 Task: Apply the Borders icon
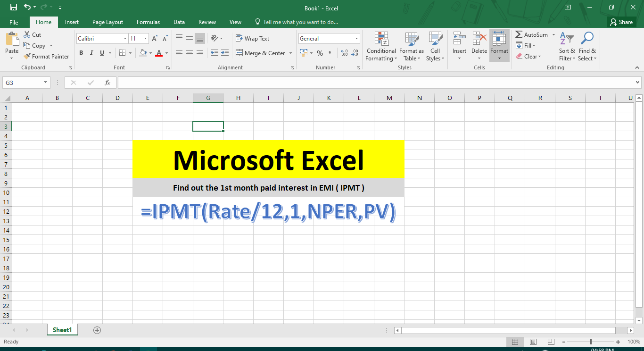[x=122, y=53]
